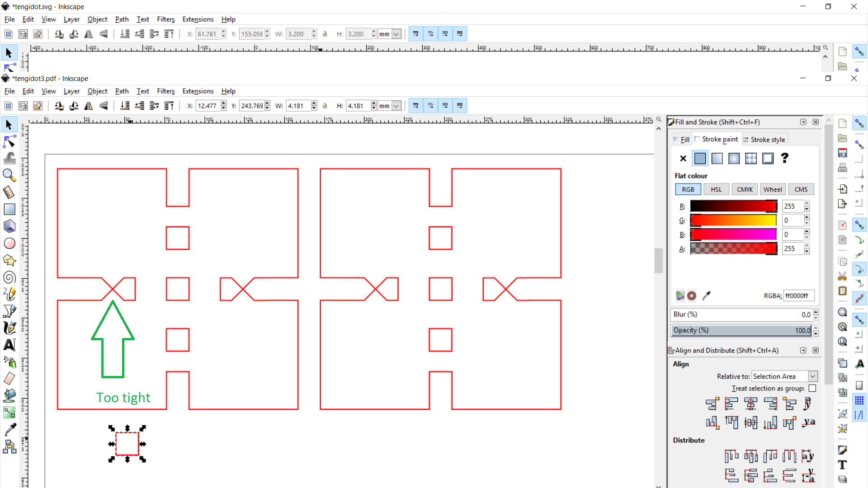
Task: Raise selection to top in tengidot3 toolbar
Action: pos(169,106)
